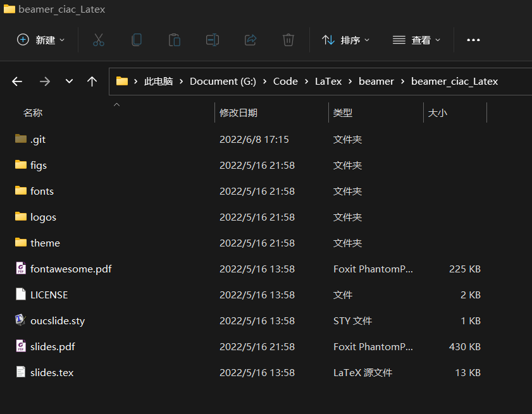This screenshot has height=414, width=532.
Task: Click the Share icon in toolbar
Action: click(x=250, y=40)
